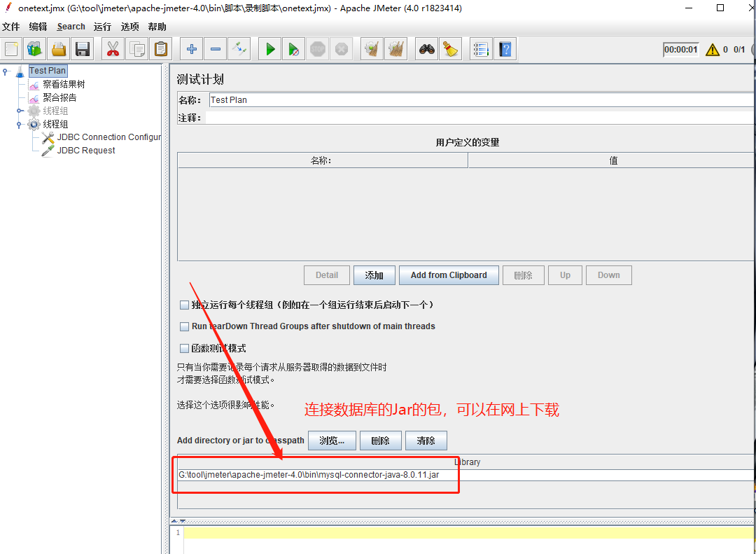Click the 名称: column header
Viewport: 756px width, 554px height.
pyautogui.click(x=322, y=160)
